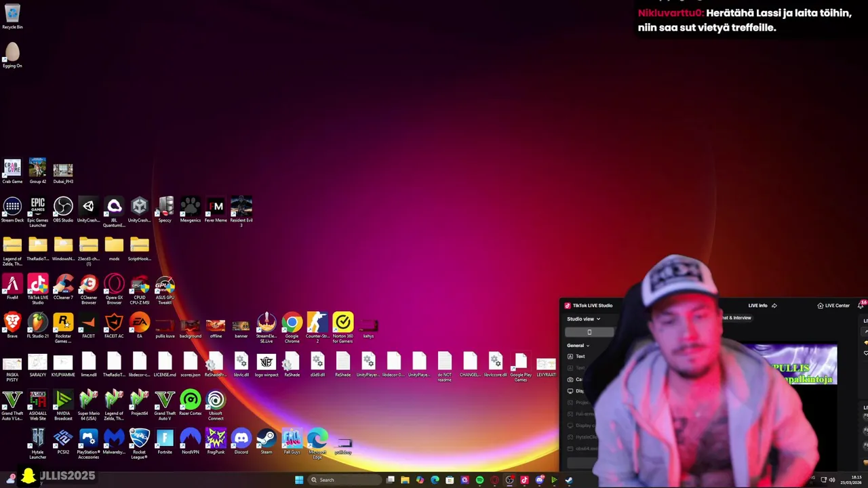The image size is (868, 488).
Task: Open TikTok Studio notifications bell
Action: 861,306
